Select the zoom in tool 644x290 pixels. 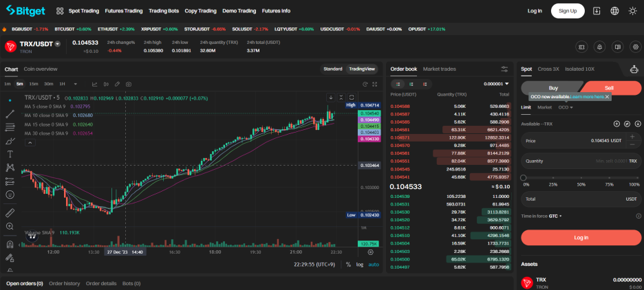pyautogui.click(x=10, y=226)
